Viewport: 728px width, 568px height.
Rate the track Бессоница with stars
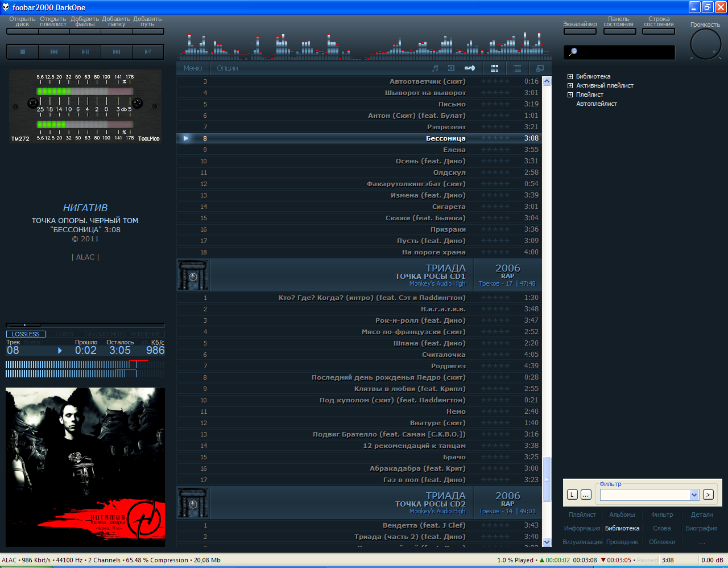click(495, 138)
